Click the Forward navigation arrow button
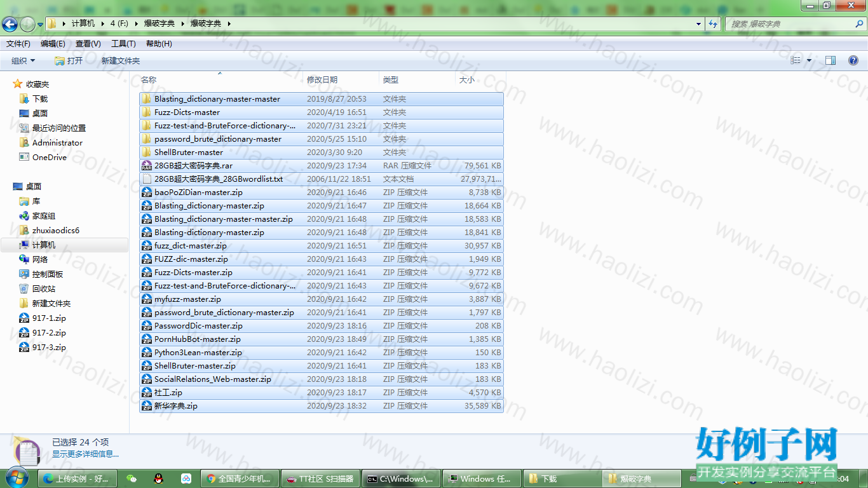The height and width of the screenshot is (488, 868). tap(27, 24)
